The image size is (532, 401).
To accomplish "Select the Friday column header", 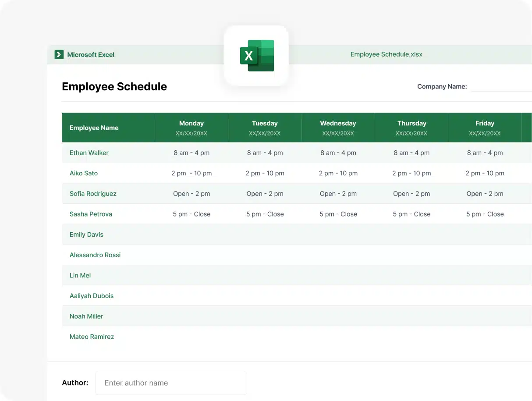I will pyautogui.click(x=485, y=128).
